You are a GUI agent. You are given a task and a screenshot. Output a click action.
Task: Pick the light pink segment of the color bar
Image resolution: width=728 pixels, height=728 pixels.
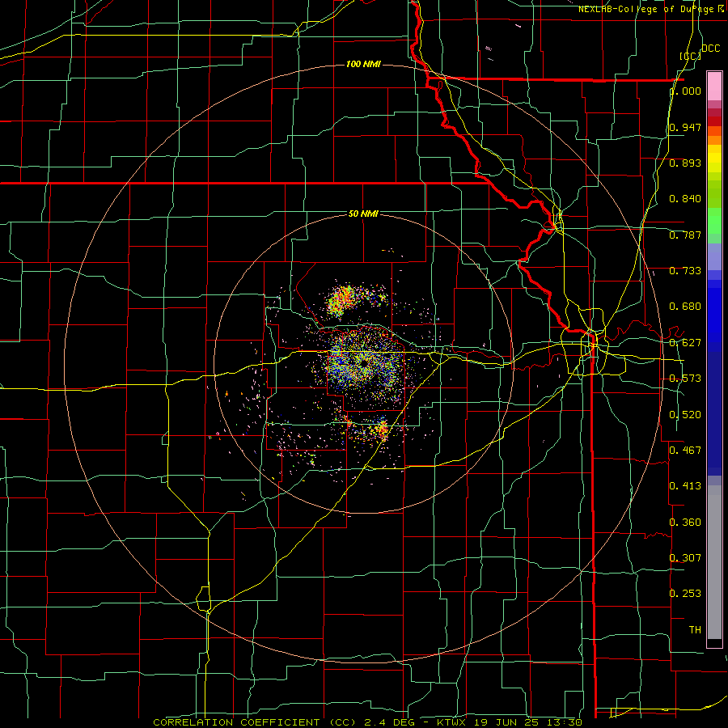coord(714,86)
